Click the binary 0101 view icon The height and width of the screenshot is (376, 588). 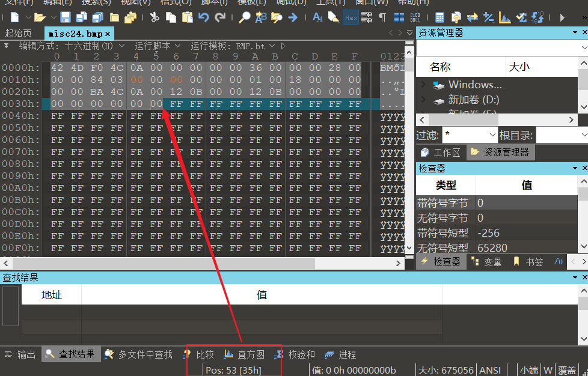(415, 17)
